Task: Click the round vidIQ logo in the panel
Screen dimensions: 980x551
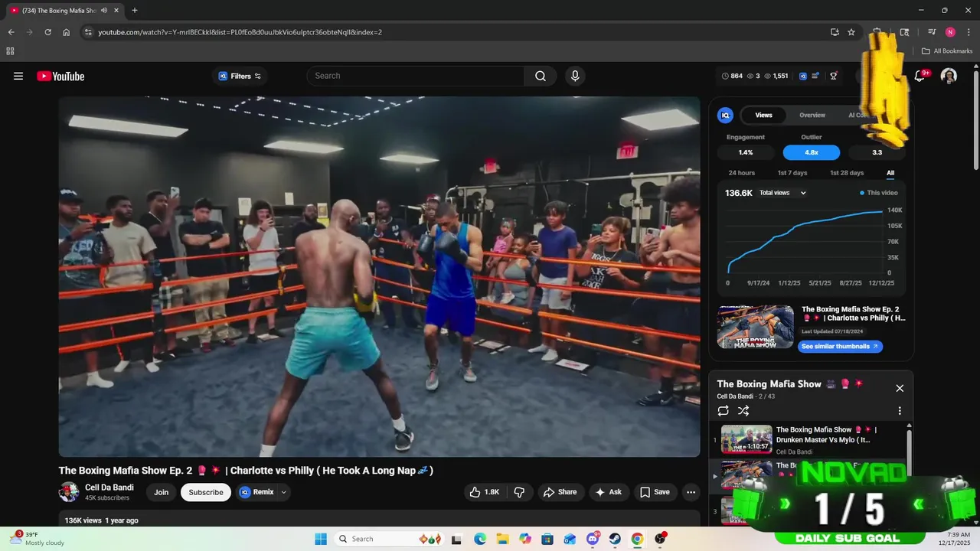Action: coord(725,115)
